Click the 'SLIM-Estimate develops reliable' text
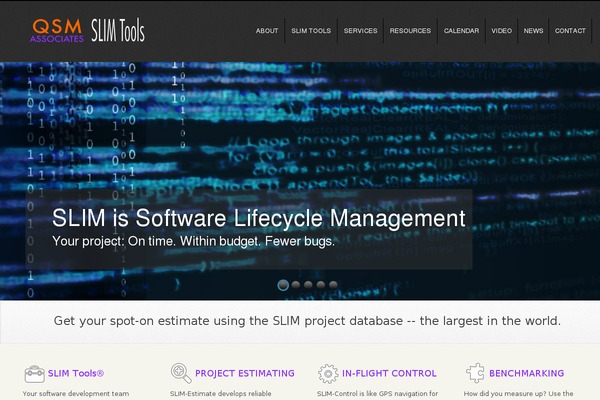Viewport: 600px width, 400px height. pos(220,393)
